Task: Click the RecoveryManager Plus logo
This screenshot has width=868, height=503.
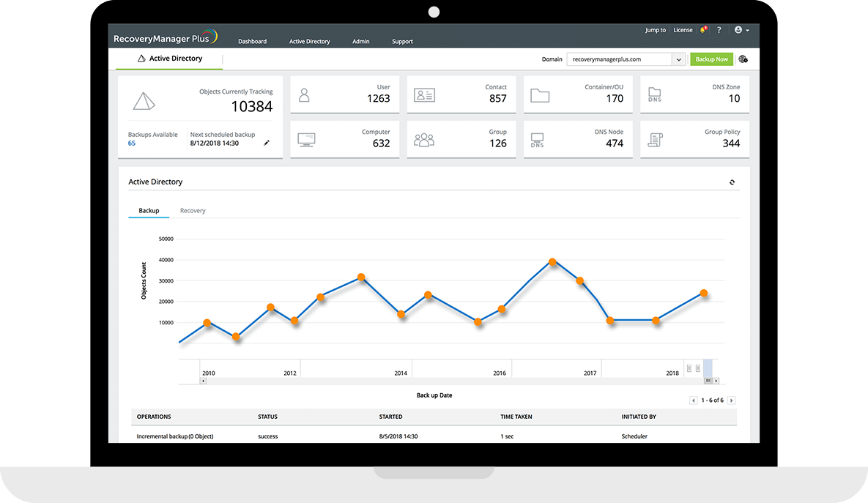Action: point(166,37)
